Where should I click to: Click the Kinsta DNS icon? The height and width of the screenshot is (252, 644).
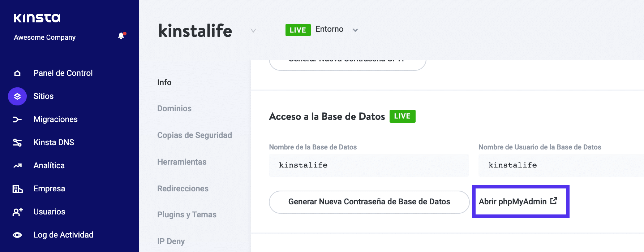point(17,143)
